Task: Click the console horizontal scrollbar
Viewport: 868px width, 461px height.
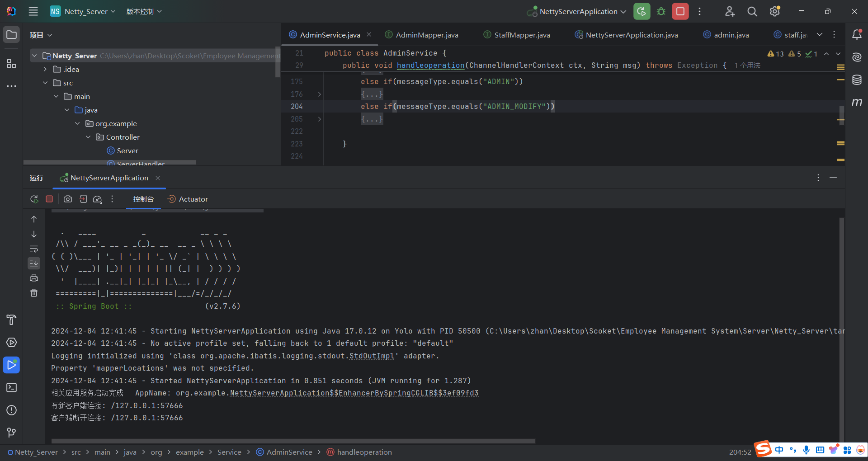Action: click(x=293, y=441)
